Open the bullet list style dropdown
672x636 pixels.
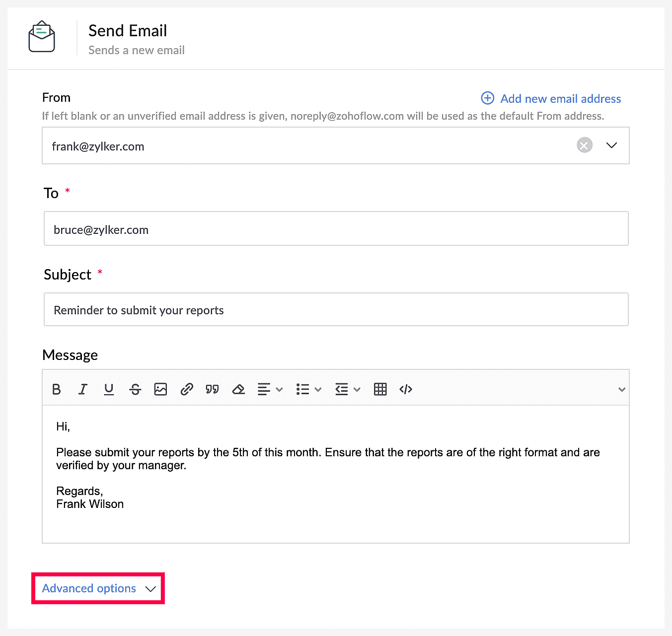point(308,389)
